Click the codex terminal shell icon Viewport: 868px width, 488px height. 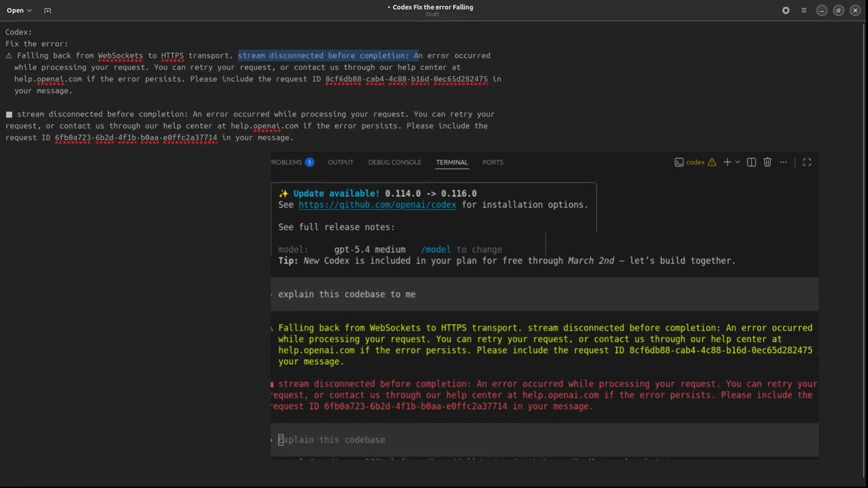pyautogui.click(x=679, y=162)
